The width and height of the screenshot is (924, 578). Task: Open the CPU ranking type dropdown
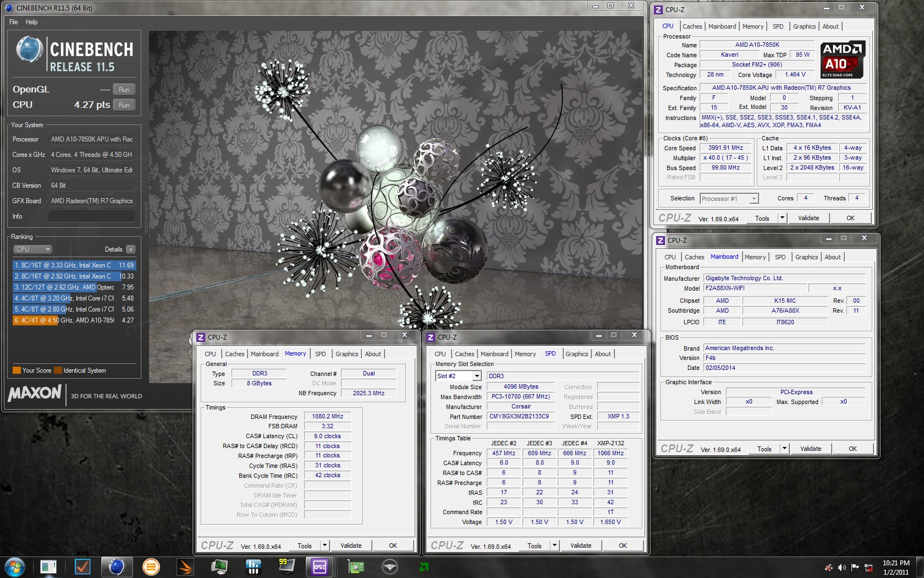[32, 249]
